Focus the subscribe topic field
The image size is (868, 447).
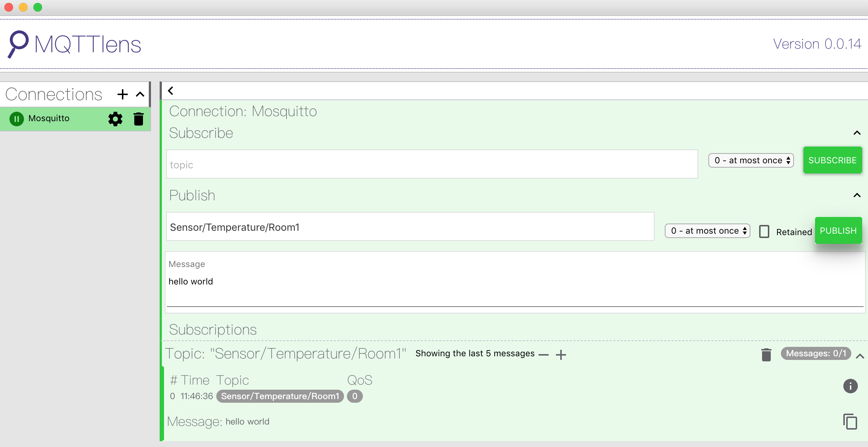click(x=432, y=164)
